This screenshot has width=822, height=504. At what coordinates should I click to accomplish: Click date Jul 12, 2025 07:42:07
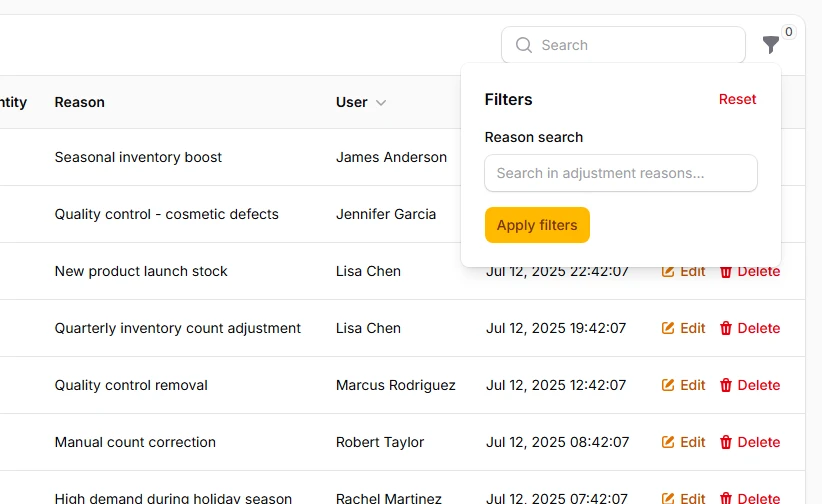click(x=557, y=498)
